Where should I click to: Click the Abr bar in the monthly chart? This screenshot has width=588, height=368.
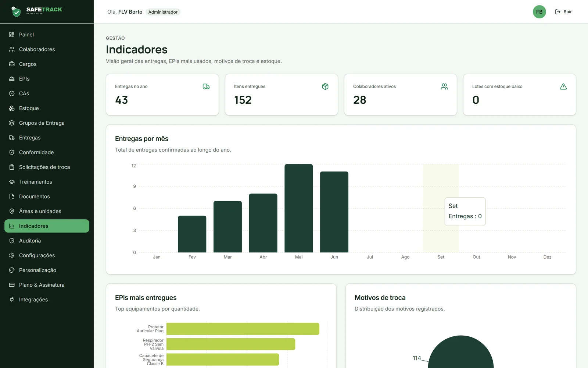[263, 223]
